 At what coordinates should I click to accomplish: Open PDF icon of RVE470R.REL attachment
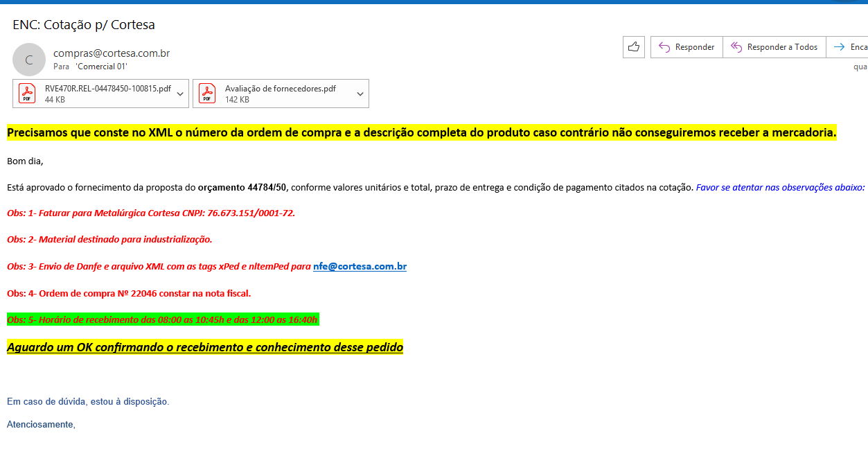[27, 93]
